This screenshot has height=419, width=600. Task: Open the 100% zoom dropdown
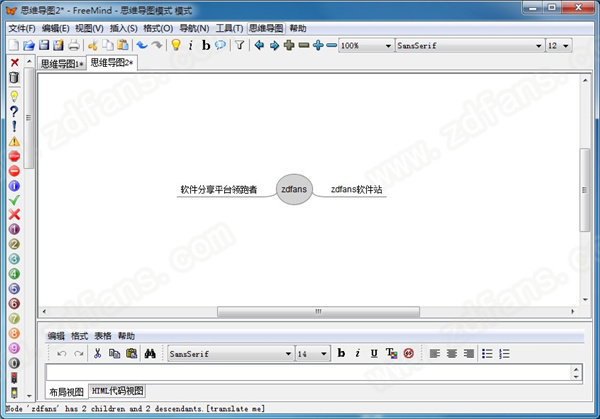(x=366, y=46)
